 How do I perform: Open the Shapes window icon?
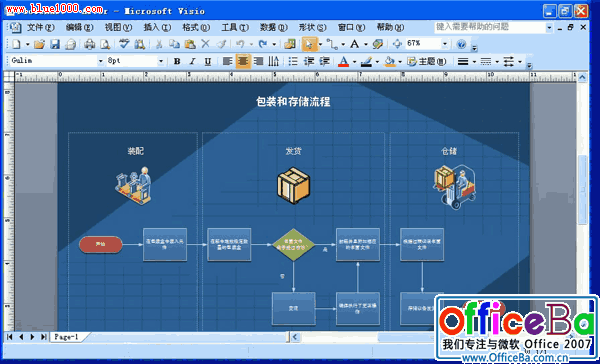point(290,44)
